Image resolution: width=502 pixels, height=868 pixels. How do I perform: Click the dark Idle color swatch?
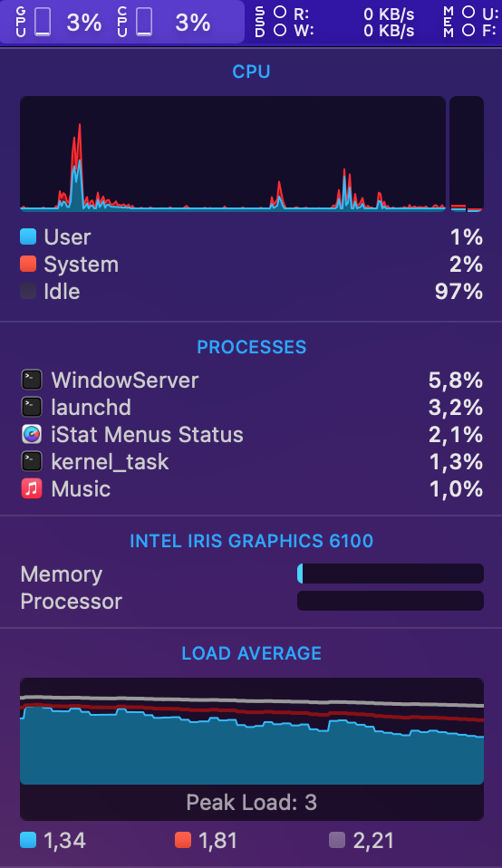pos(28,291)
